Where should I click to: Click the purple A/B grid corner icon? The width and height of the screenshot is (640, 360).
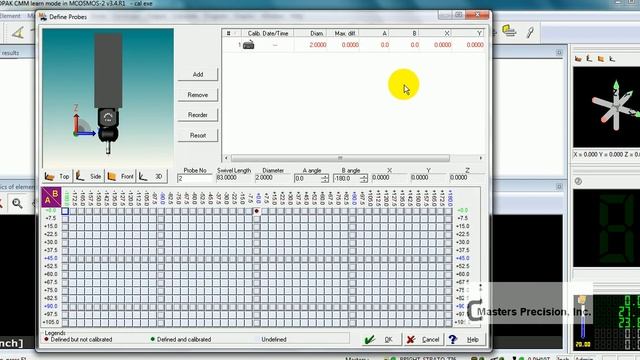pos(51,197)
